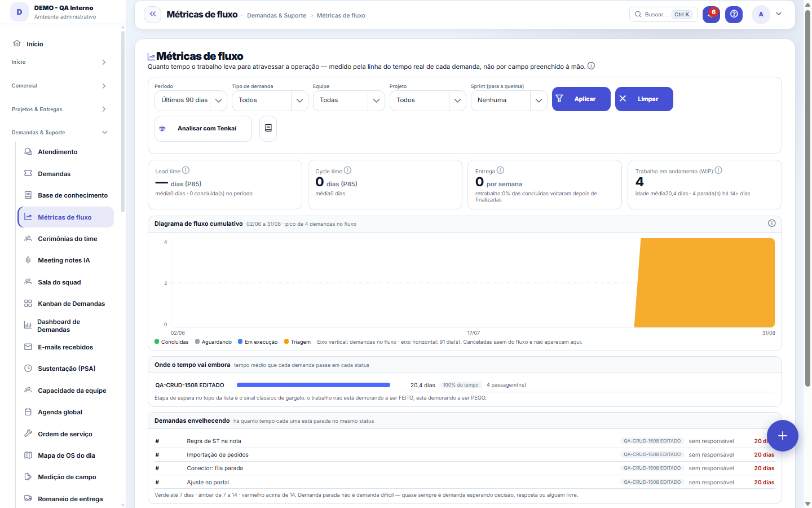
Task: Click orange Triagem area in chart
Action: pyautogui.click(x=705, y=283)
